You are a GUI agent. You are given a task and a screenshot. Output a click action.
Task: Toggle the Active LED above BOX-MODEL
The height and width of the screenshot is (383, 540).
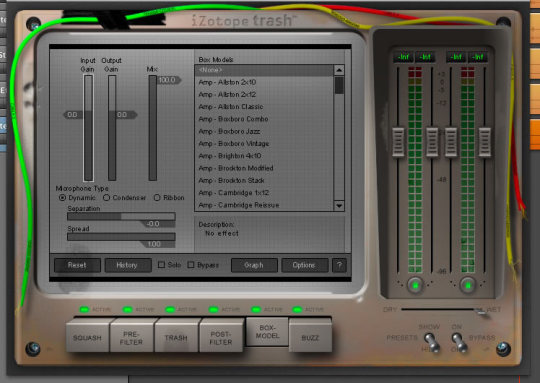point(256,309)
